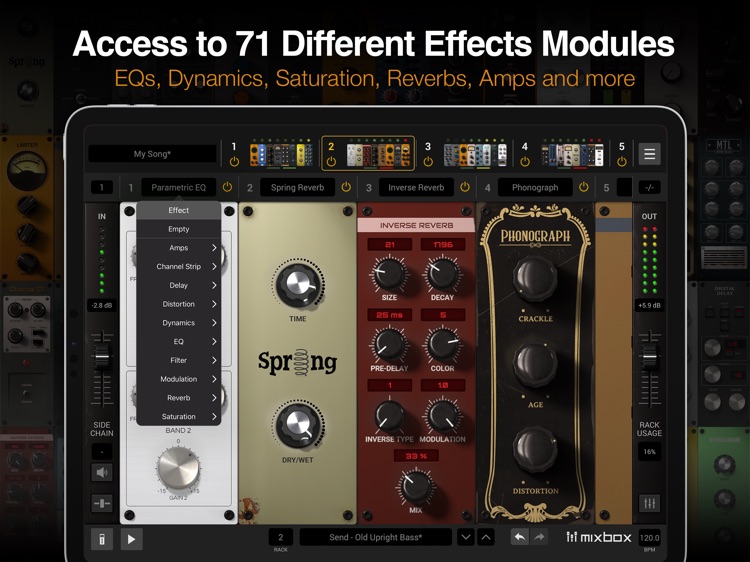The width and height of the screenshot is (750, 562).
Task: Select rack 3 effects chain thumbnail
Action: 475,154
